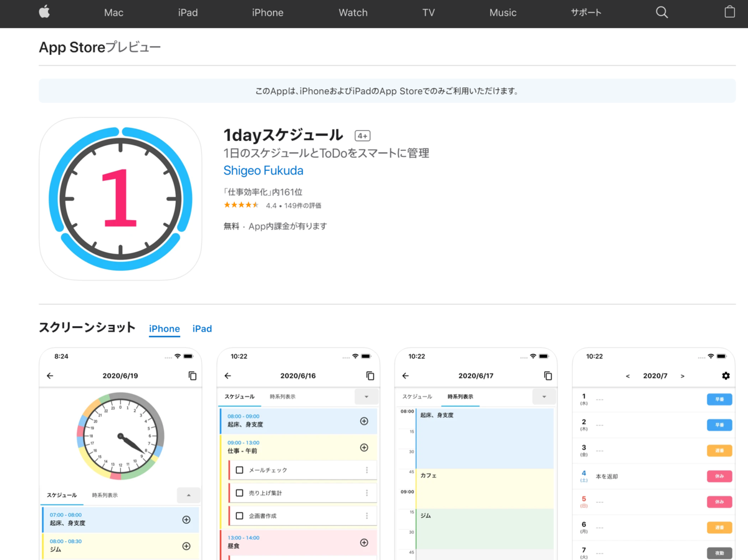Screen dimensions: 748x560
Task: Click 本を返却 entry on day 4
Action: tap(607, 476)
